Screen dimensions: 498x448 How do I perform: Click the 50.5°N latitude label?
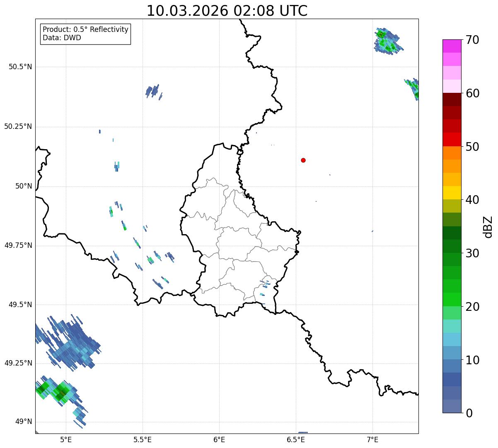pos(20,67)
